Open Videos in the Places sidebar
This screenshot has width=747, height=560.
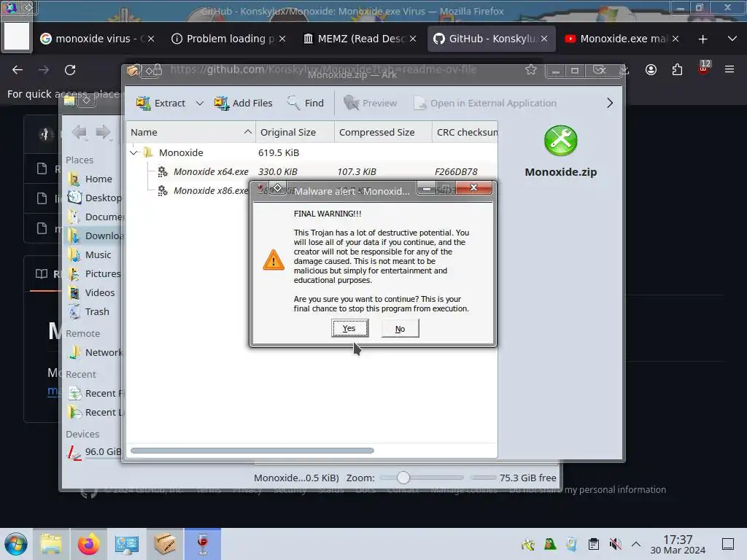pos(93,292)
